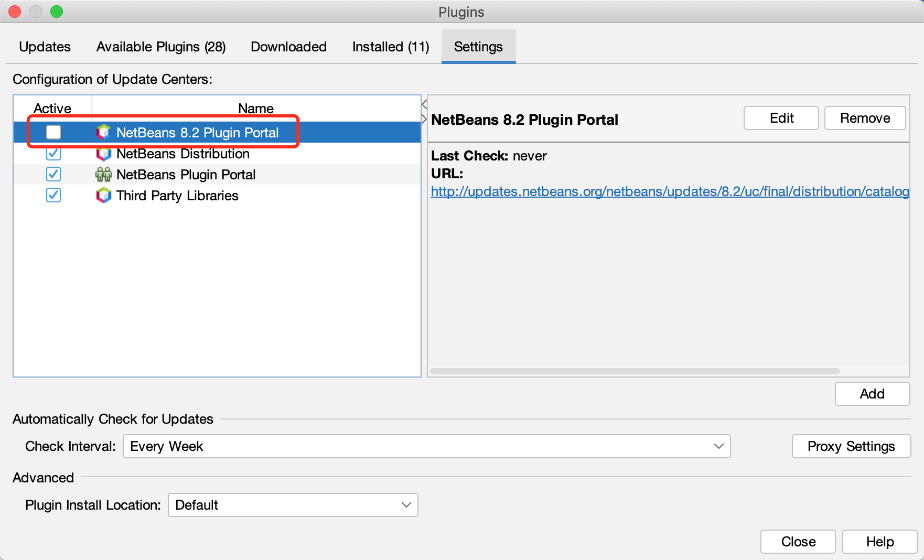Open the Available Plugins (28) tab
The width and height of the screenshot is (924, 560).
pos(161,47)
